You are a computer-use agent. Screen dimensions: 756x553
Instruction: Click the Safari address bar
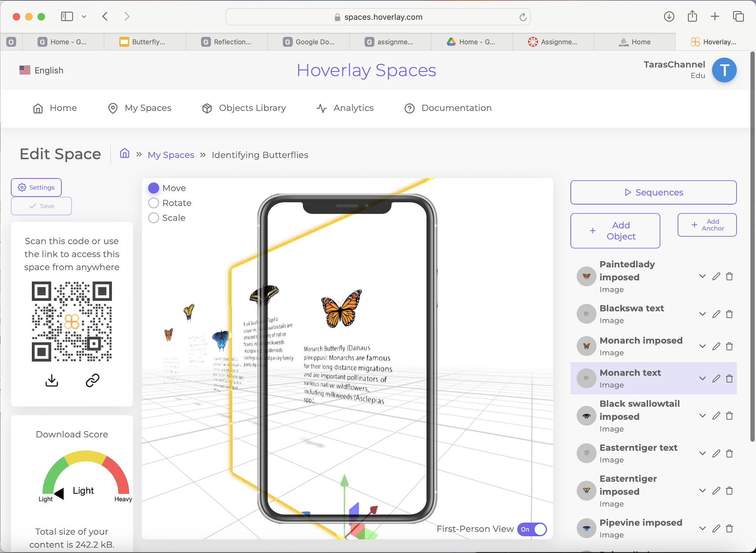click(x=378, y=17)
